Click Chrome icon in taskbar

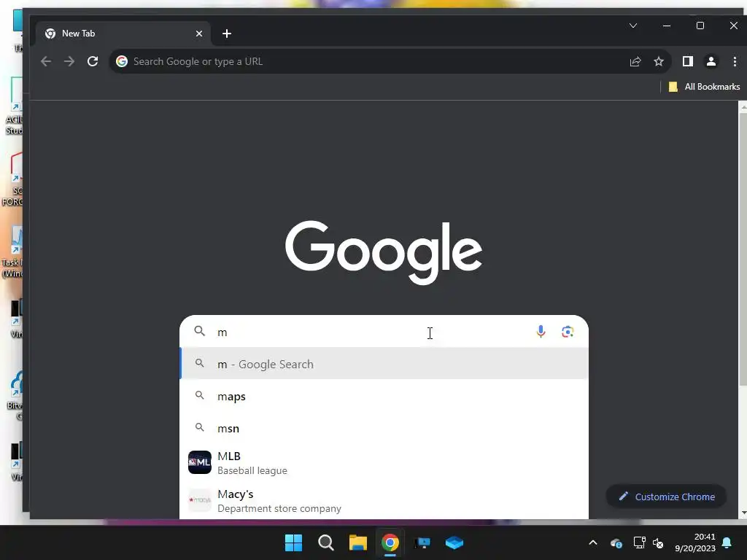click(390, 542)
